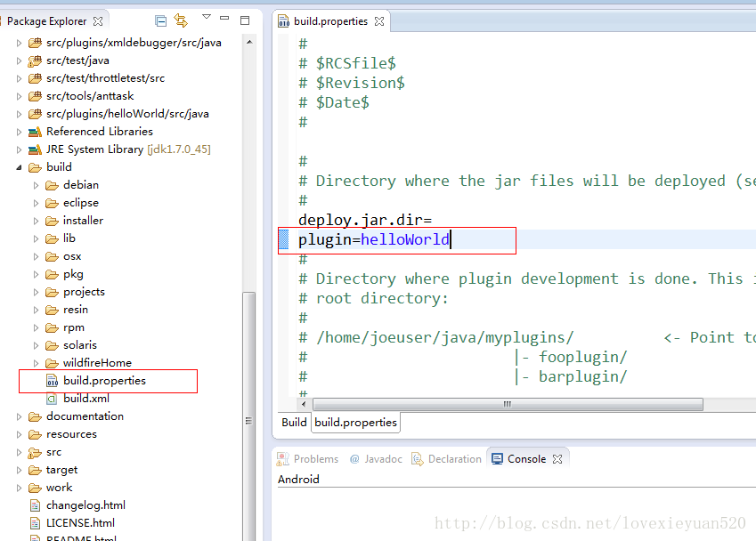Click the build.xml ant file icon
The width and height of the screenshot is (756, 541).
pyautogui.click(x=52, y=399)
